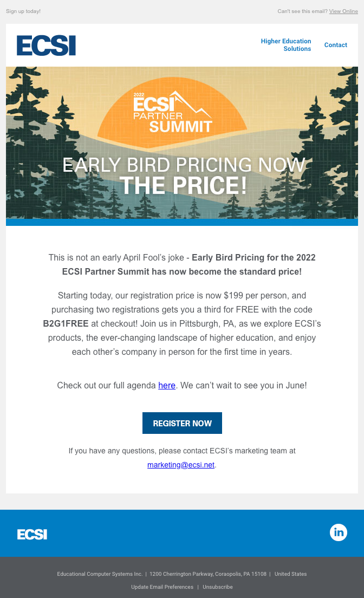The image size is (364, 598).
Task: Click the B2G1FREE promo code text
Action: 66,324
